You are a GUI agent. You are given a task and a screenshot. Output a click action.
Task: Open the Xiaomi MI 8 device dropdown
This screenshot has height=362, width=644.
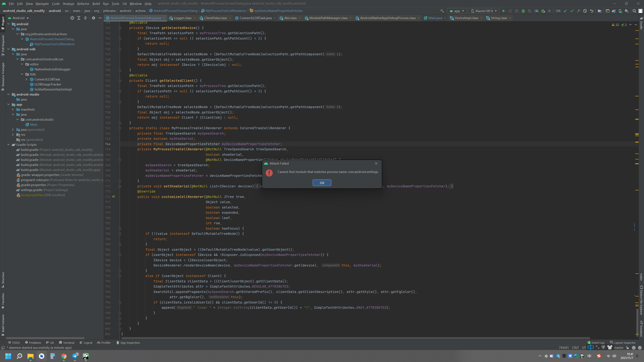(484, 11)
